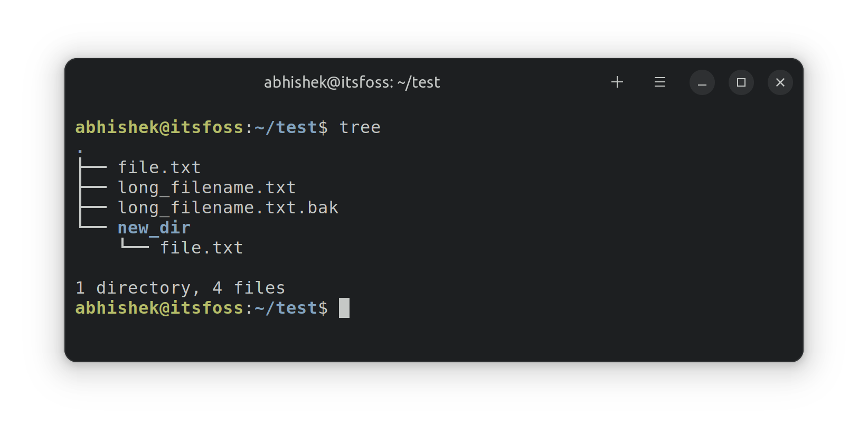The image size is (868, 433).
Task: Select the new_dir folder name
Action: tap(154, 227)
